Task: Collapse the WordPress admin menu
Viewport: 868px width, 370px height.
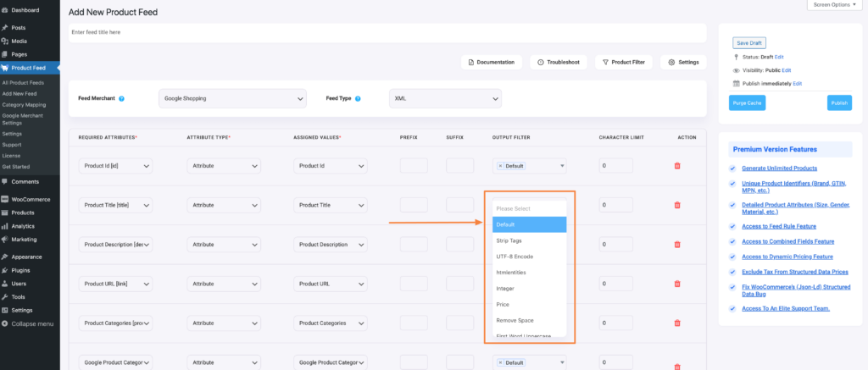Action: tap(32, 323)
